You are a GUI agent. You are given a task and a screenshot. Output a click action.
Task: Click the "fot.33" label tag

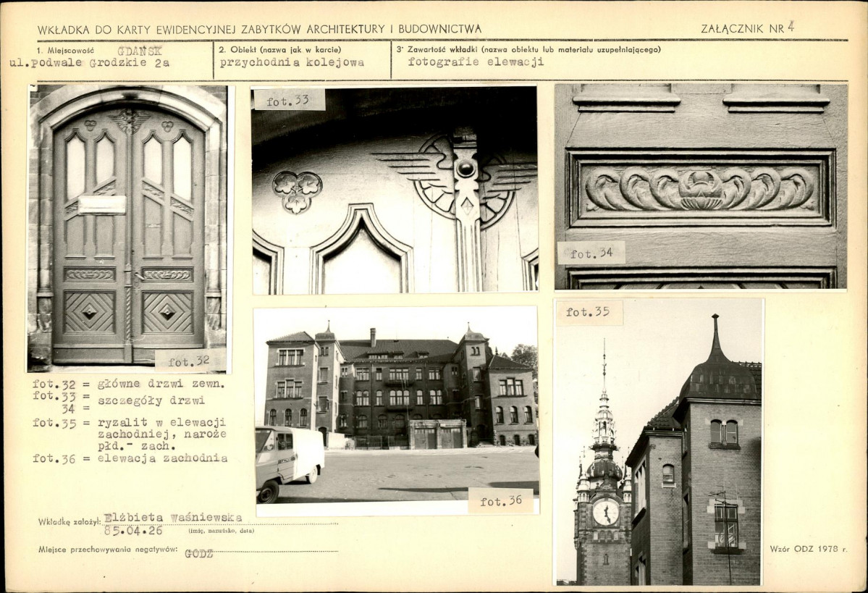point(289,101)
